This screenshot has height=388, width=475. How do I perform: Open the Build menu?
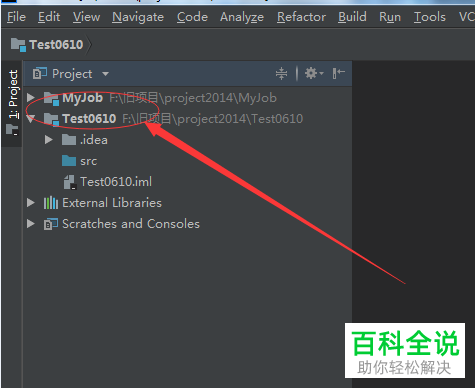tap(352, 17)
